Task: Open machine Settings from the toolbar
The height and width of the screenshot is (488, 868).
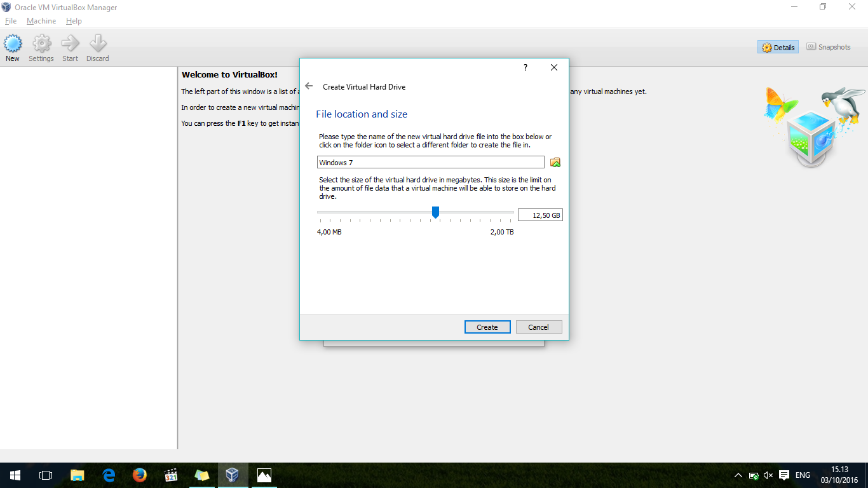Action: [x=41, y=48]
